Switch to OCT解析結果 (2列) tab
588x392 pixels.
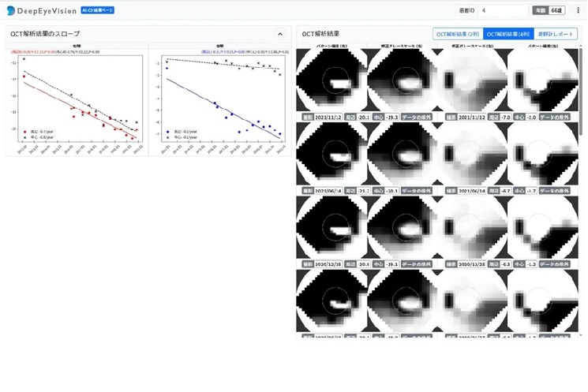coord(457,34)
